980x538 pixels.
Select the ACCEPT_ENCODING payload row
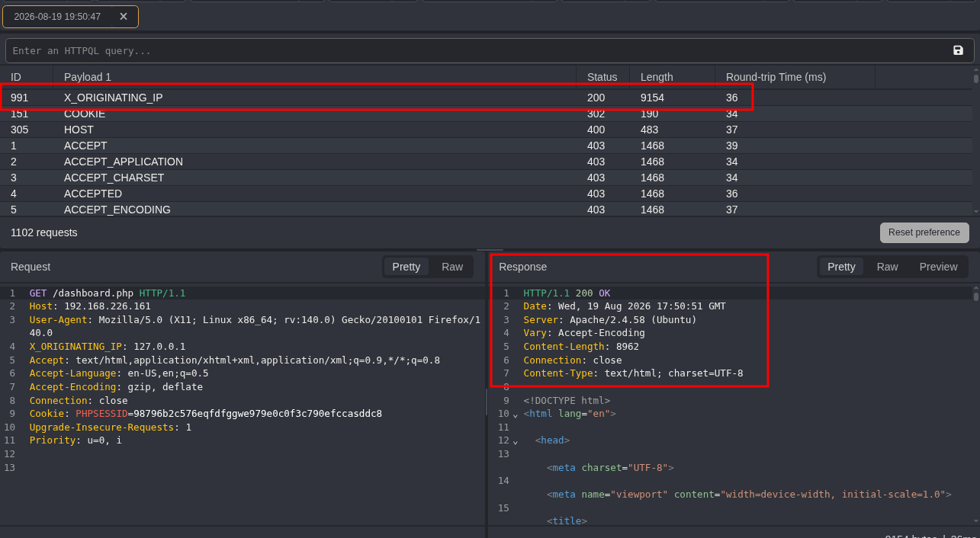(486, 209)
